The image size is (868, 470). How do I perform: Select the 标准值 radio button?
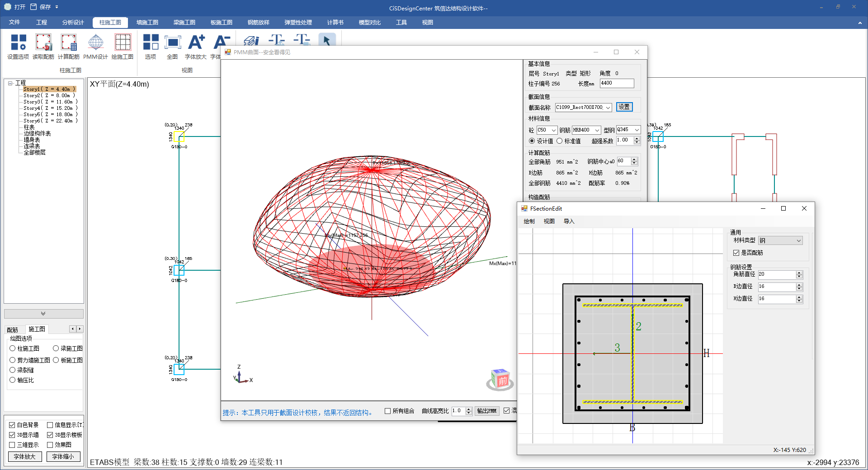[560, 141]
